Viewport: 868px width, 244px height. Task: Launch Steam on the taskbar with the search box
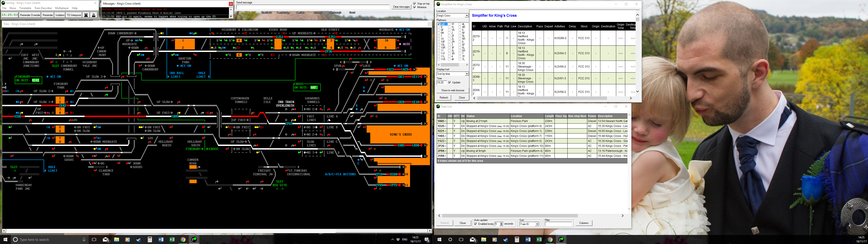click(x=139, y=240)
